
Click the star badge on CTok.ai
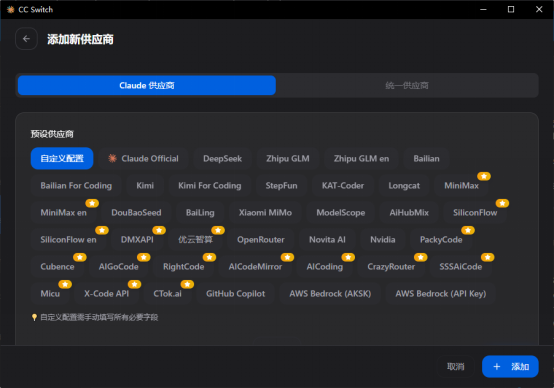click(187, 284)
